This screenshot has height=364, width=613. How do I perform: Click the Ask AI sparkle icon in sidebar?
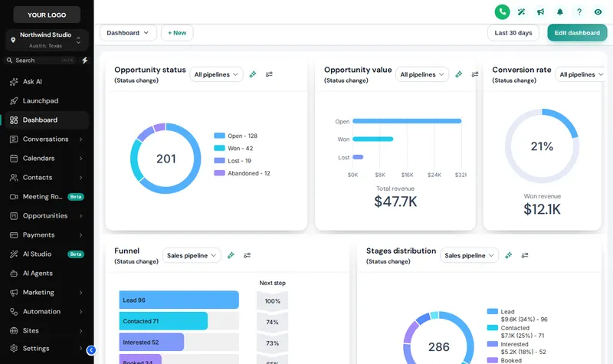[x=14, y=82]
